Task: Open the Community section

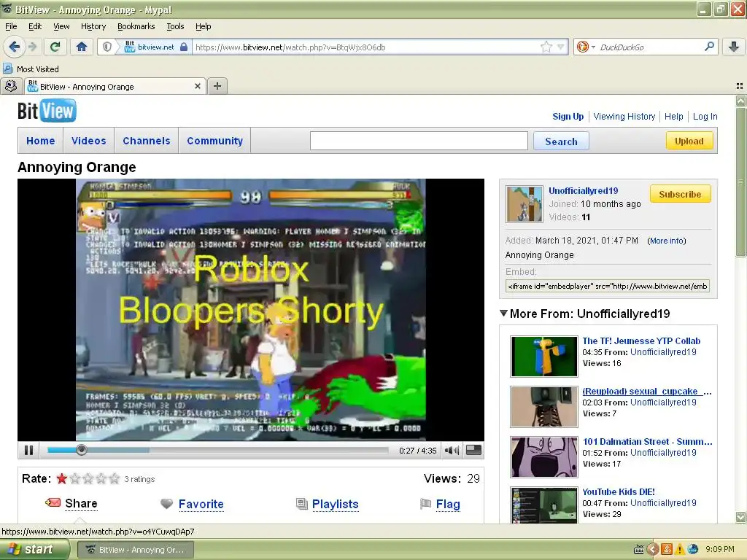Action: 214,141
